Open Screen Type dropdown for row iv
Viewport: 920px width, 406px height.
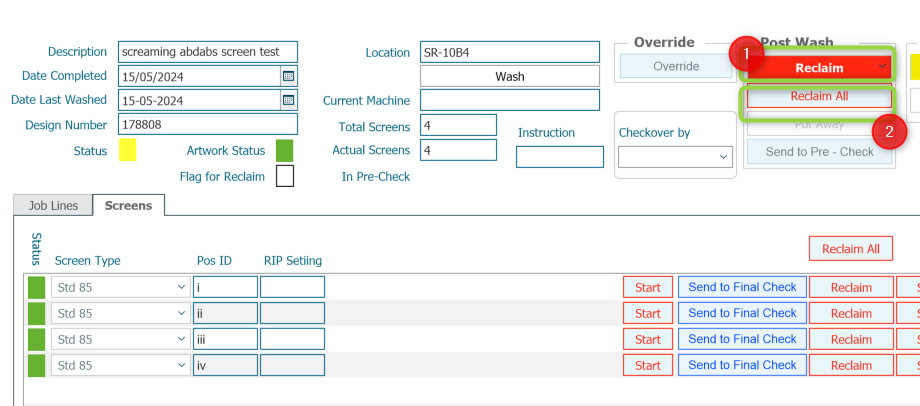[x=121, y=365]
